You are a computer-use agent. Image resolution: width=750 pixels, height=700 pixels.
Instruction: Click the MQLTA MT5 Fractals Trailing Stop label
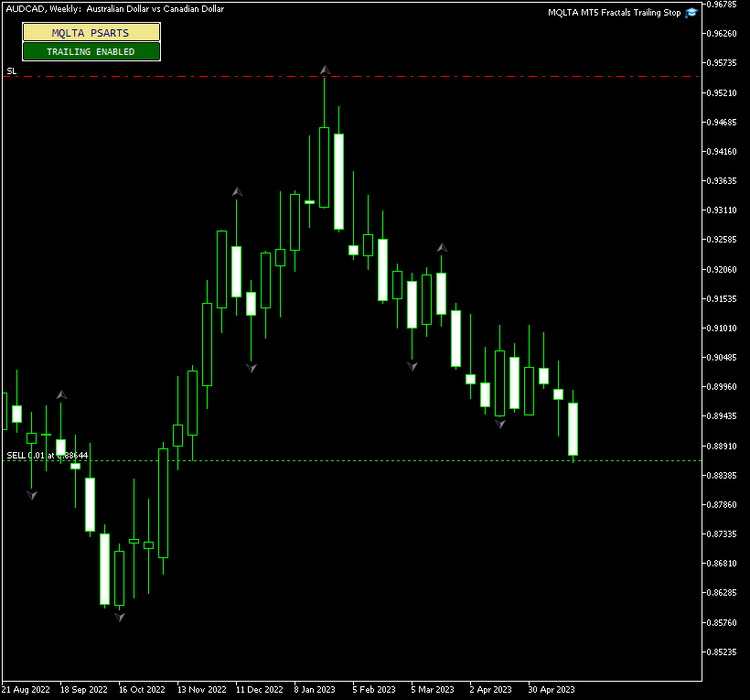pos(611,12)
